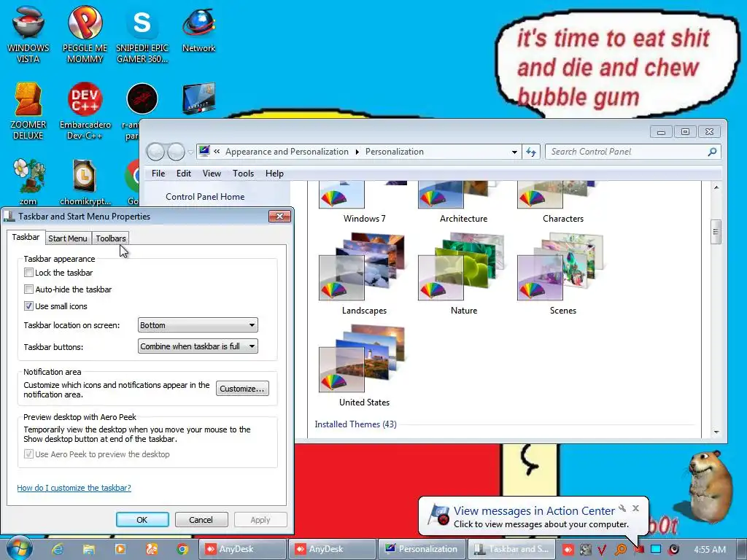Click the red V icon in the tray

tap(602, 550)
